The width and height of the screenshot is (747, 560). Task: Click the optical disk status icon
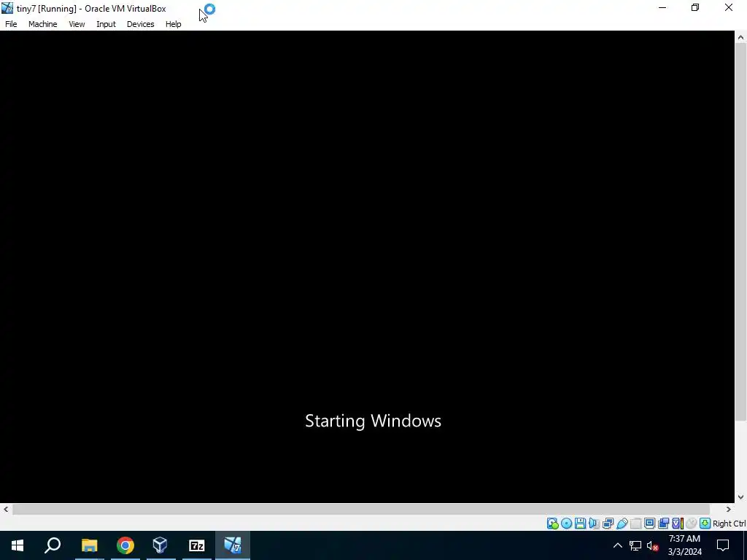566,524
